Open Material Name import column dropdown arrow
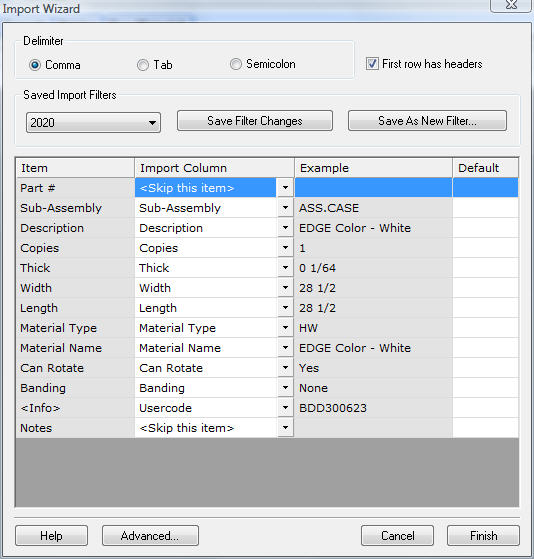Screen dimensions: 534x559 285,348
